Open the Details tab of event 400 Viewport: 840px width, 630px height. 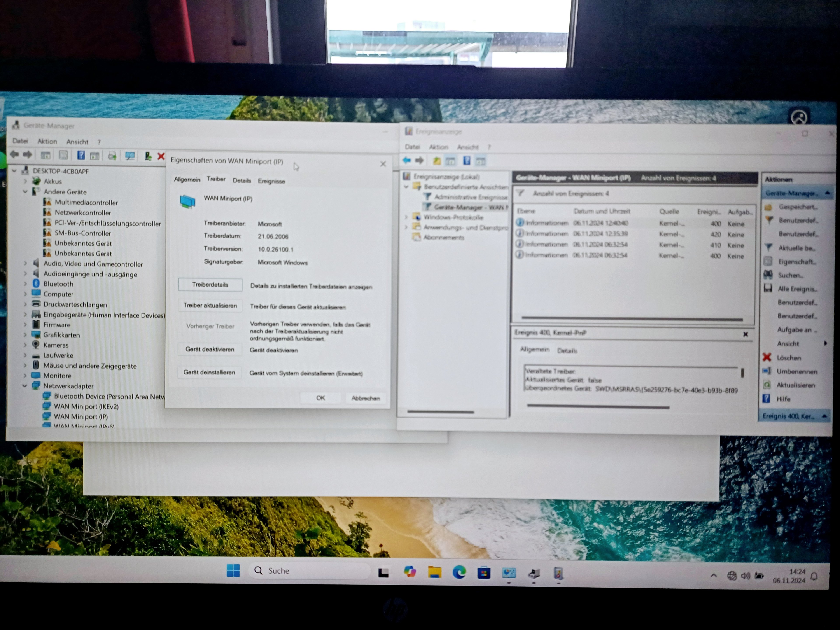pos(567,350)
